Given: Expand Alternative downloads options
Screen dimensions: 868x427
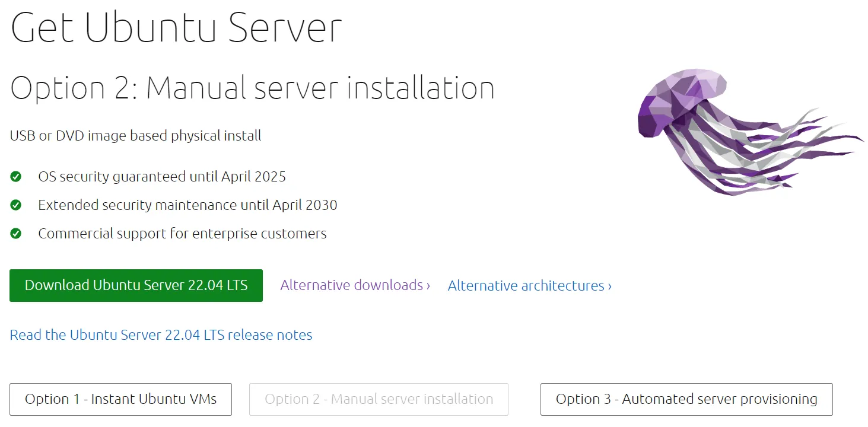Looking at the screenshot, I should click(353, 286).
